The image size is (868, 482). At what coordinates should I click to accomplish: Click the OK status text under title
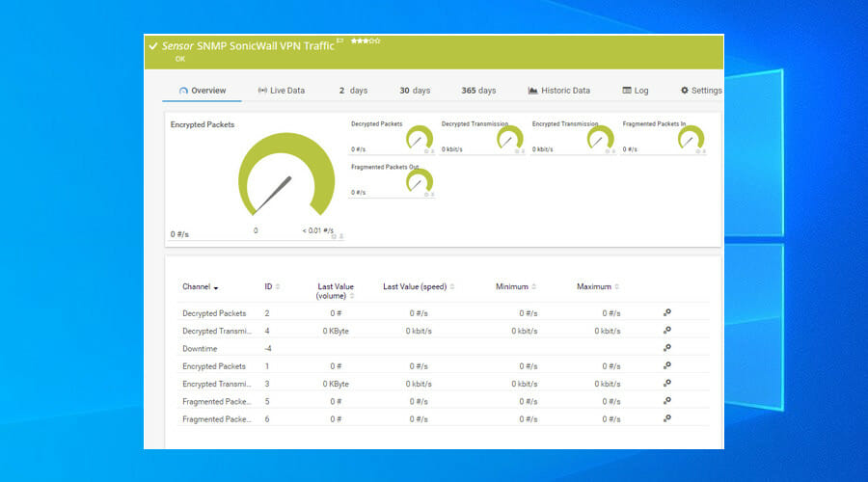pyautogui.click(x=180, y=59)
